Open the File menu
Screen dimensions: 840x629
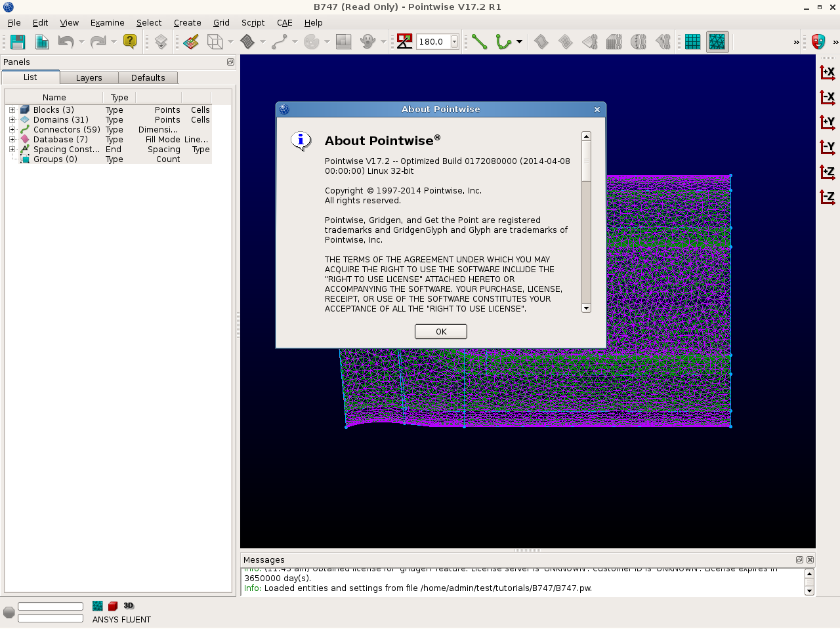[14, 22]
